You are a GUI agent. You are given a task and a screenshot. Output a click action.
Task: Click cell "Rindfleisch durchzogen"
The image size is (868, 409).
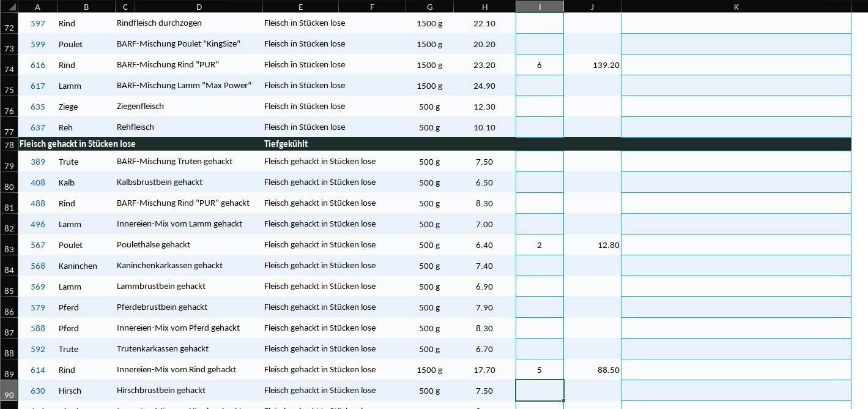click(159, 23)
